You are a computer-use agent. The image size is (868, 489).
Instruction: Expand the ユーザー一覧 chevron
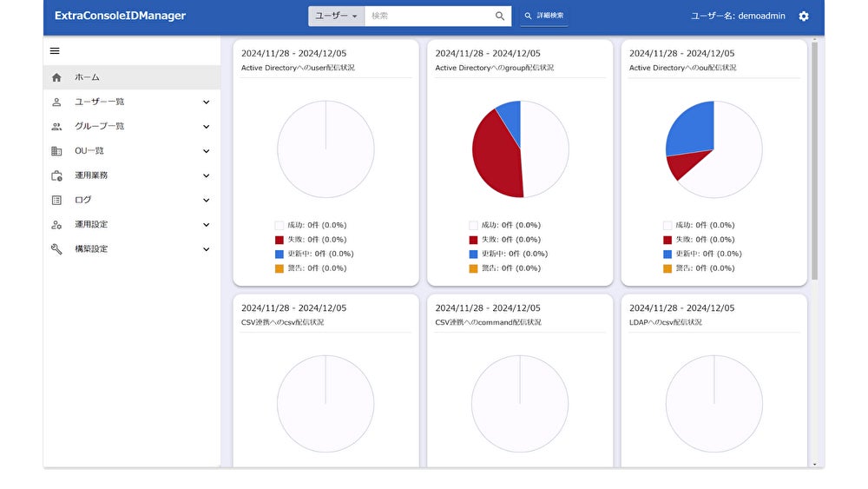point(206,102)
